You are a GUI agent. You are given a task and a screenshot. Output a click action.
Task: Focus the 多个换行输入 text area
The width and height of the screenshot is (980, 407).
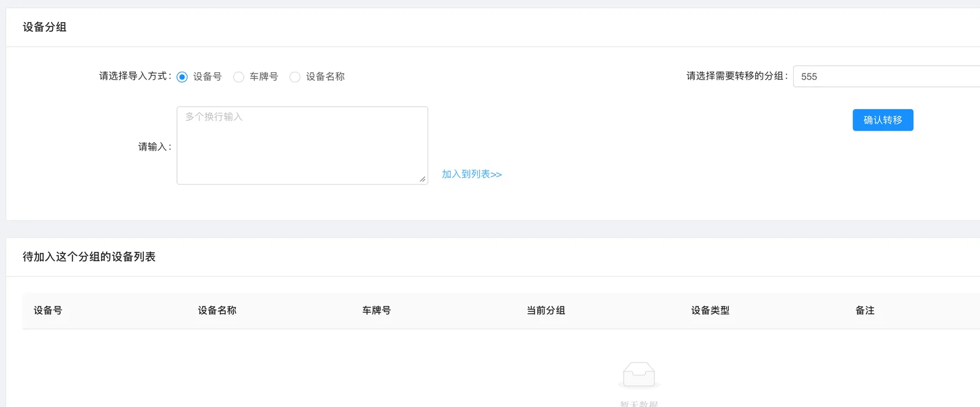pos(302,145)
